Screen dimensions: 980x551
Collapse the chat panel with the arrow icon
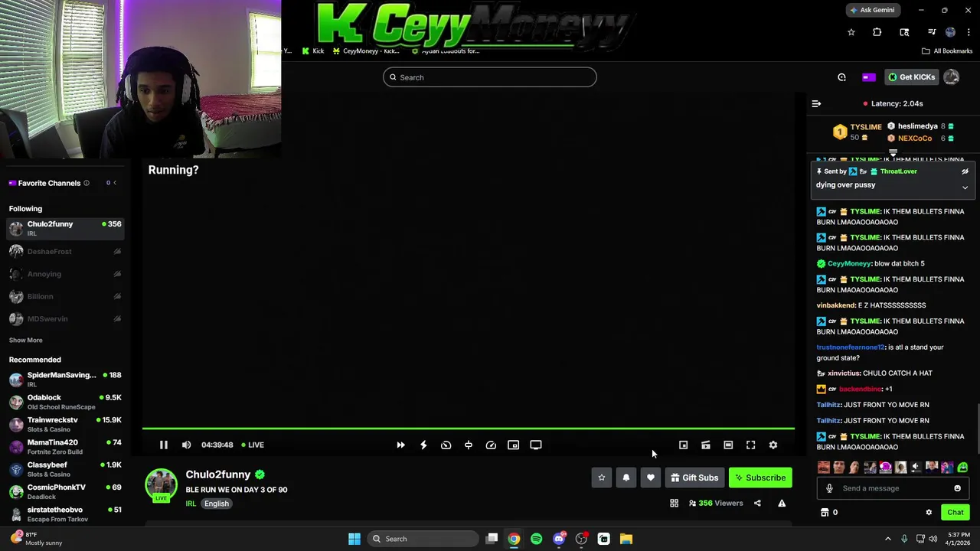(x=816, y=103)
